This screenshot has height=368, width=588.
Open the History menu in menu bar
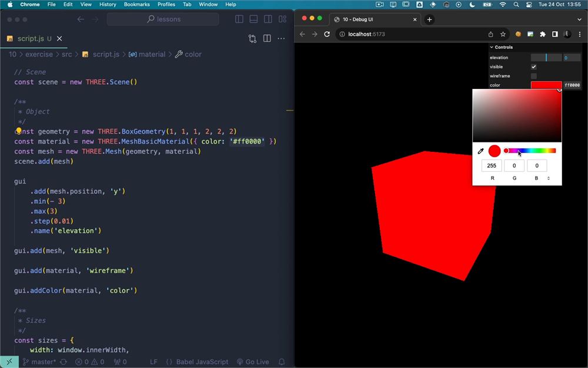(x=108, y=5)
